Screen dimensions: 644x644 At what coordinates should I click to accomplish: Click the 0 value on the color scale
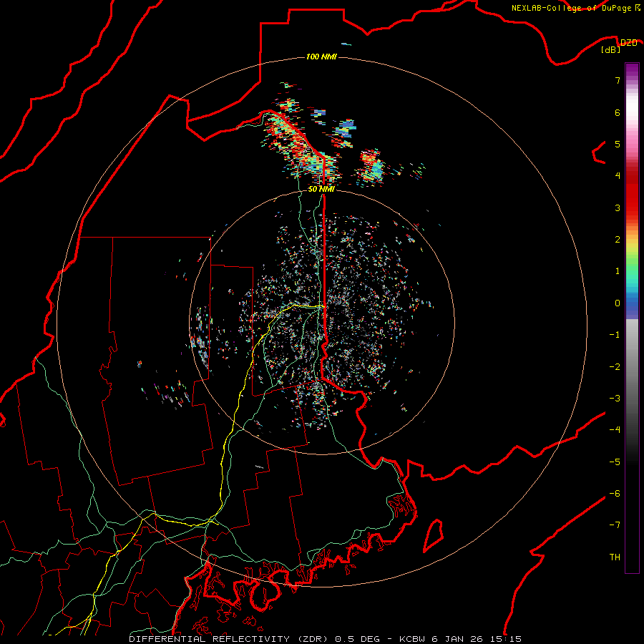click(x=618, y=303)
